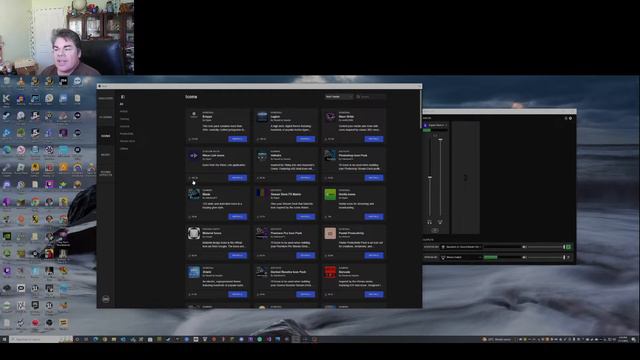This screenshot has width=640, height=360.
Task: Open the second output device dropdown in Wave Link
Action: click(462, 258)
